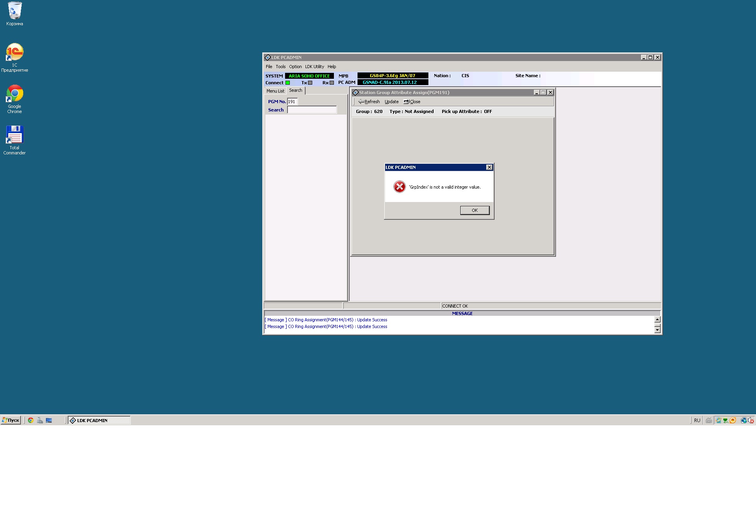Click the Refresh toolbar icon
The width and height of the screenshot is (756, 532).
tap(361, 102)
